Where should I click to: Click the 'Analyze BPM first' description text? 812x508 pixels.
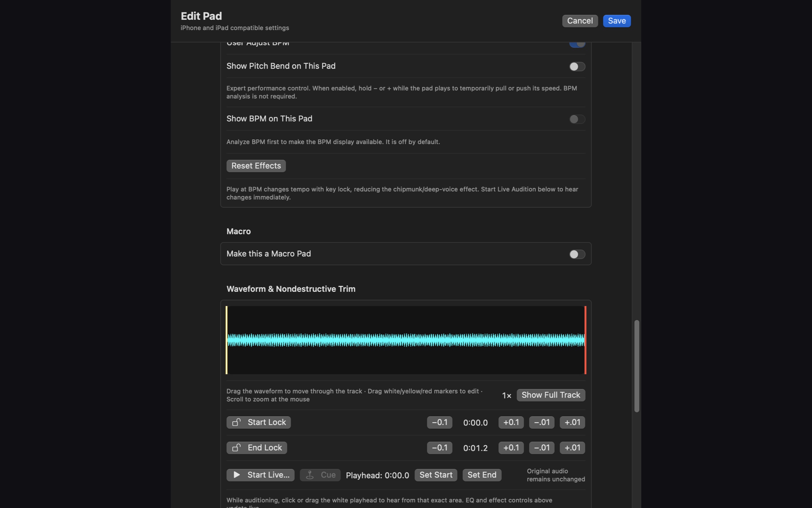point(333,142)
